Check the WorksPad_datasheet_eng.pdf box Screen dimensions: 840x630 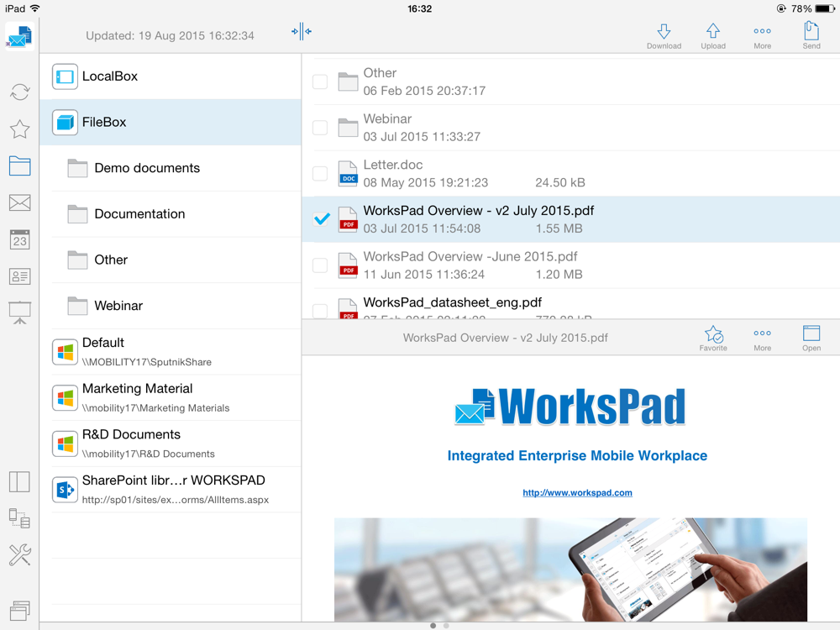click(x=320, y=311)
